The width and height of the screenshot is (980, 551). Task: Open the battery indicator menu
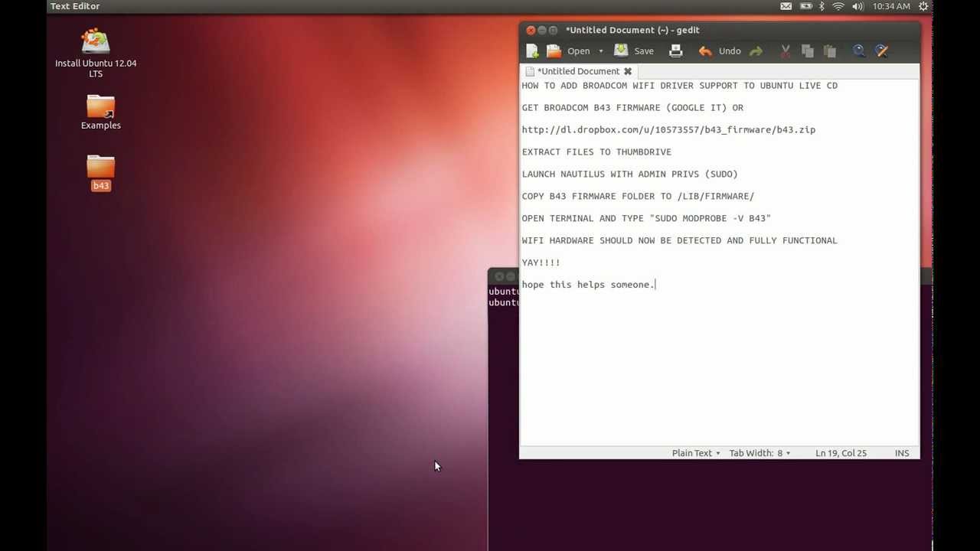pos(805,6)
